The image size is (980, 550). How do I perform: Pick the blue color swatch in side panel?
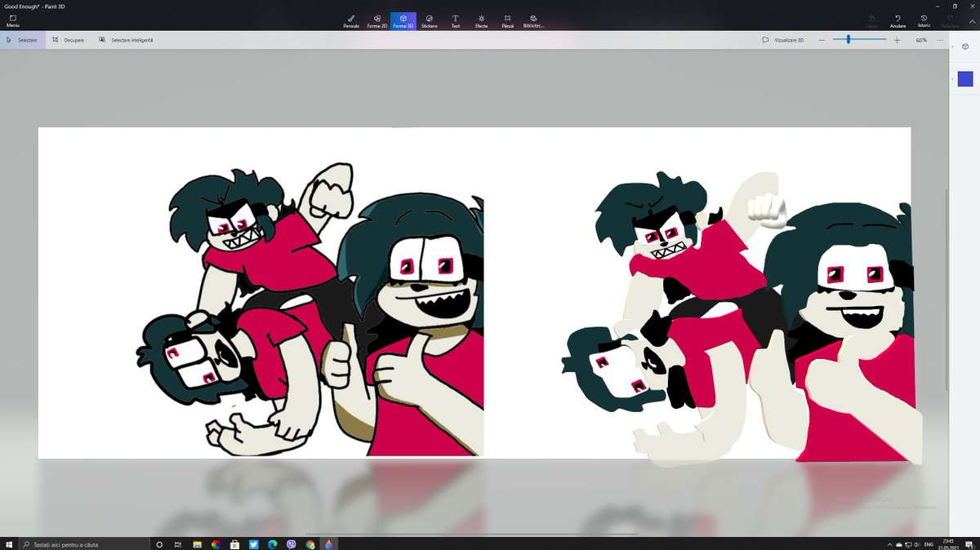point(965,79)
